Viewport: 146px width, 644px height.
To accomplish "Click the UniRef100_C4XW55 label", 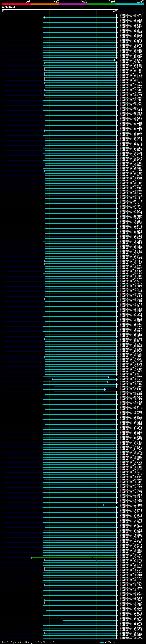I will pyautogui.click(x=131, y=615).
